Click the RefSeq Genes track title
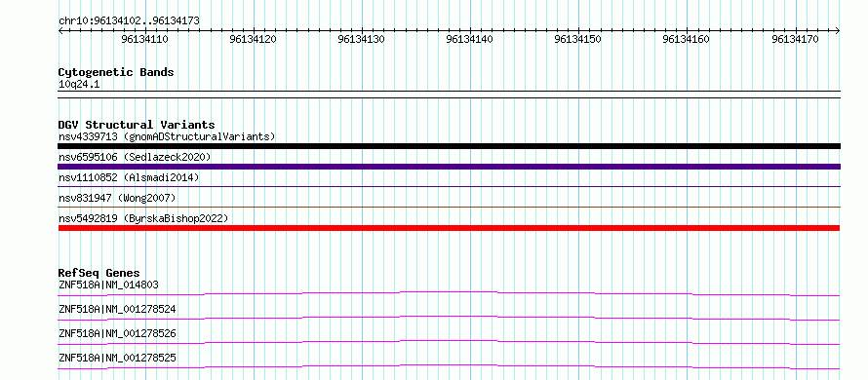This screenshot has width=868, height=380. point(99,273)
